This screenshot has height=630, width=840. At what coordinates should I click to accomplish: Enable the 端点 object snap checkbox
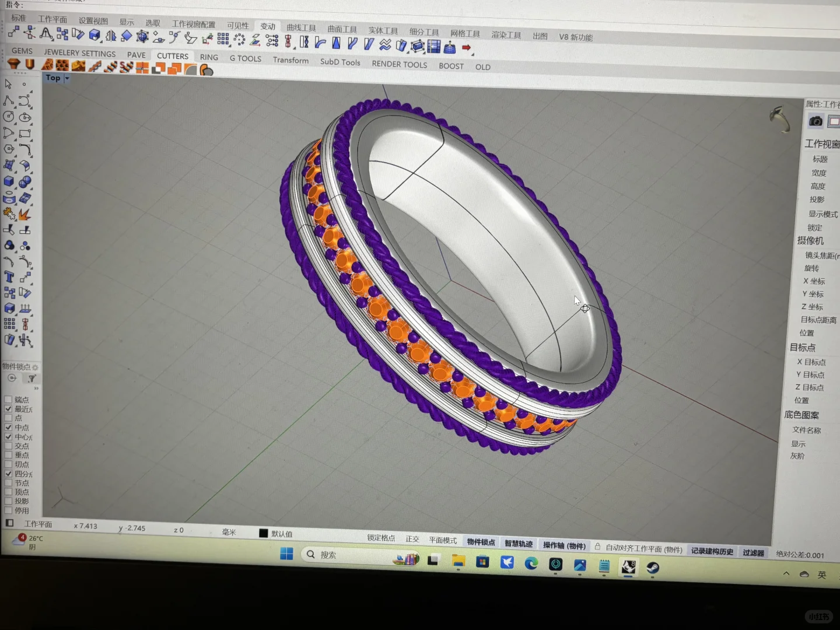pyautogui.click(x=8, y=400)
